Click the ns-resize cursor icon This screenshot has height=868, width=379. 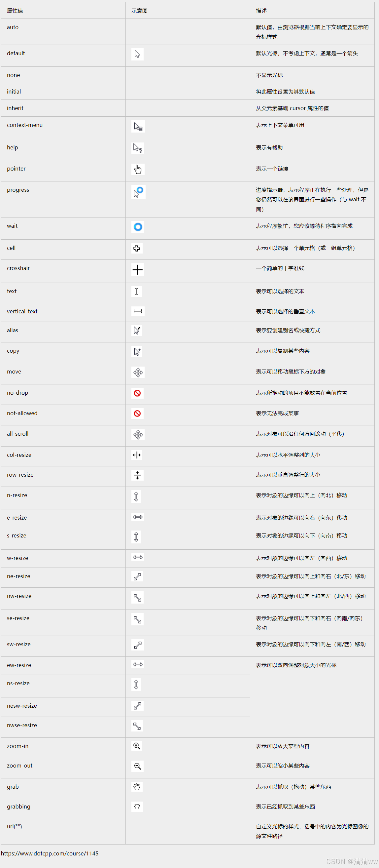click(x=136, y=684)
